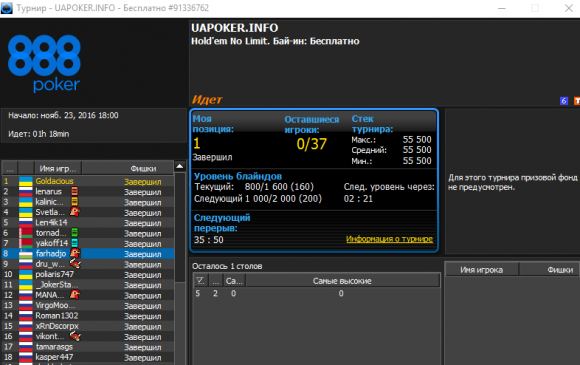Click the 'Идет' tournament status label
This screenshot has width=580, height=365.
pos(207,99)
